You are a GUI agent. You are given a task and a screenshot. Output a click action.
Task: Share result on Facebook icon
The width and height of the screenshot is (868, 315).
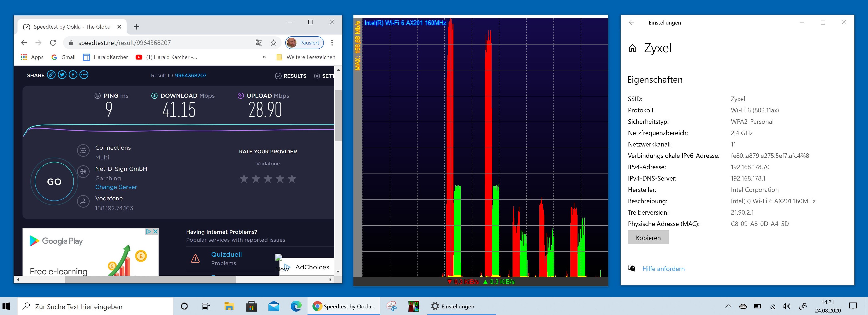pyautogui.click(x=73, y=75)
